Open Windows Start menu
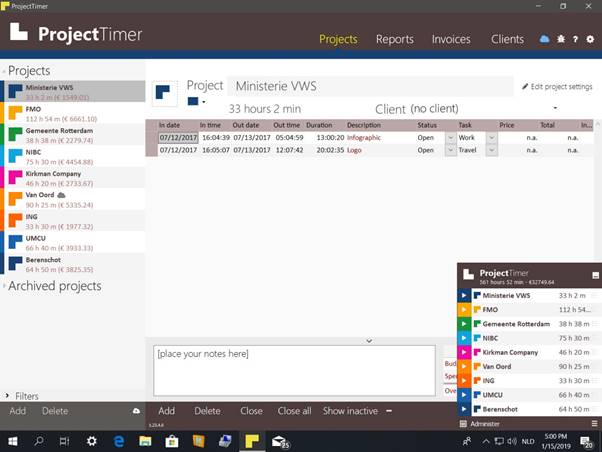The width and height of the screenshot is (602, 452). 13,441
